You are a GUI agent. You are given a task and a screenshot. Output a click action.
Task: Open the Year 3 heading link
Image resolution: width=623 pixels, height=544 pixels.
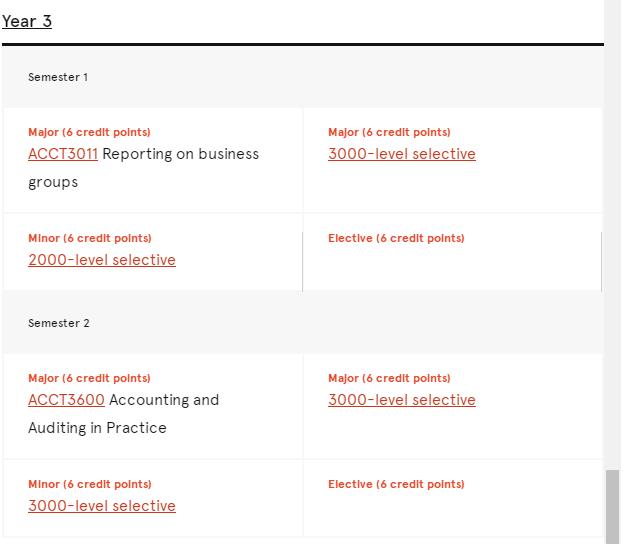(x=27, y=21)
